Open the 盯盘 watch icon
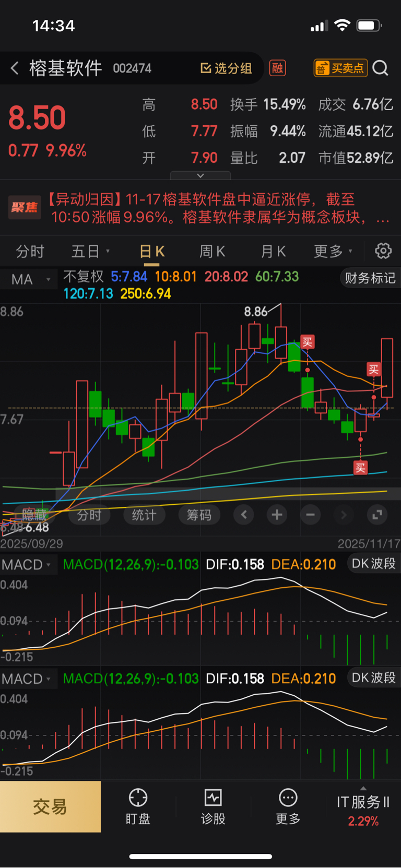 138,806
